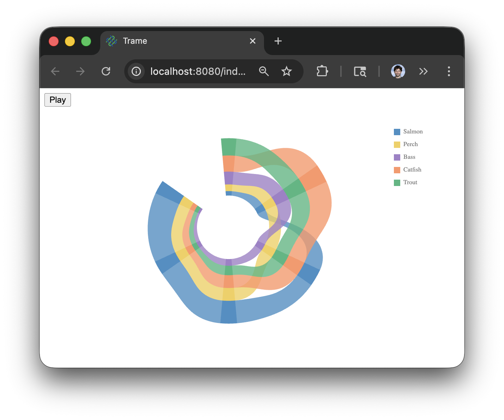Open the Chrome three-dot menu

click(449, 71)
